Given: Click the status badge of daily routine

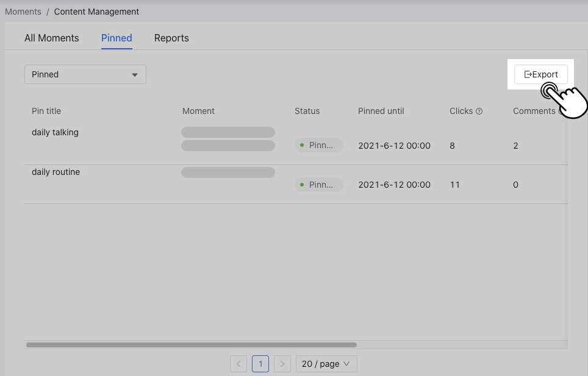Looking at the screenshot, I should tap(318, 185).
